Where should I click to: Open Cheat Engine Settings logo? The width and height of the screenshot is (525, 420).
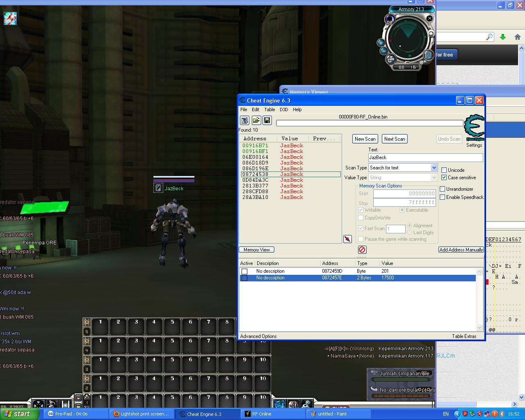474,128
